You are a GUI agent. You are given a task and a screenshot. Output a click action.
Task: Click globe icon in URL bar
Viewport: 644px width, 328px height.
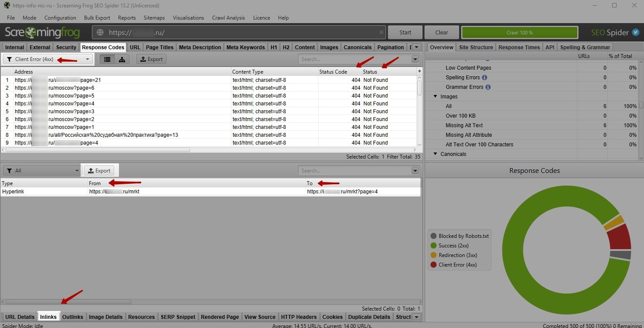pos(100,32)
